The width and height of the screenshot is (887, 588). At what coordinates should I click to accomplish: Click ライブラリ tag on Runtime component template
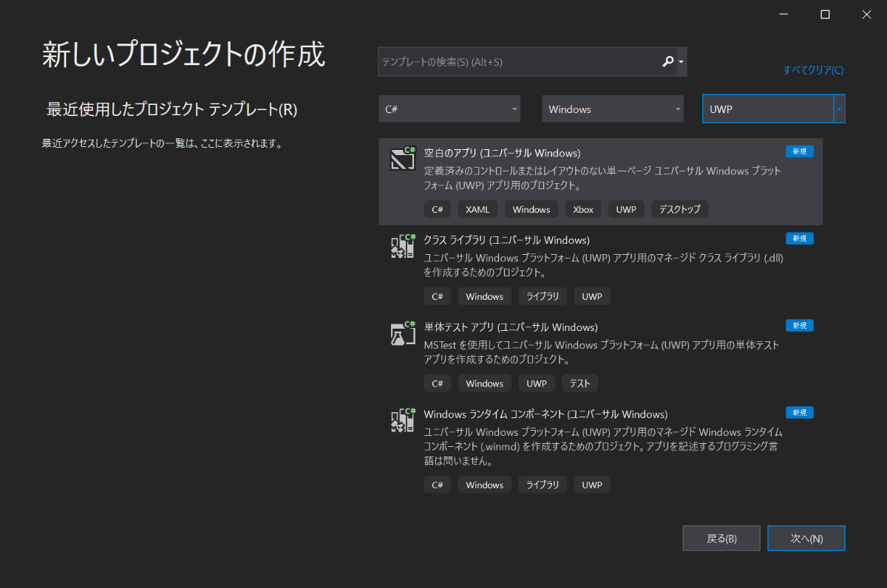click(543, 485)
